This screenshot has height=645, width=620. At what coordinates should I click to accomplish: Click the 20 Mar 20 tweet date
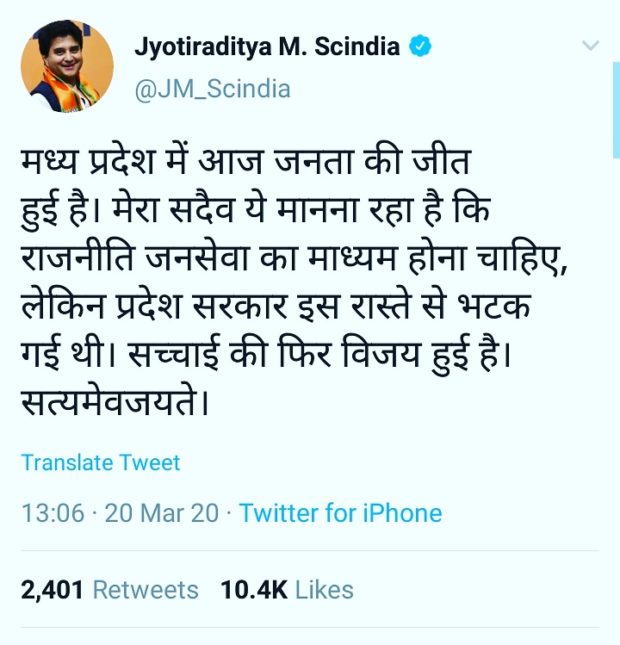point(161,513)
